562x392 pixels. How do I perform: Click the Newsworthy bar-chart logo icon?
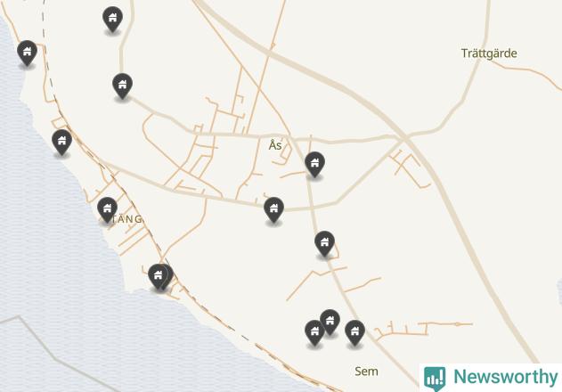(435, 378)
